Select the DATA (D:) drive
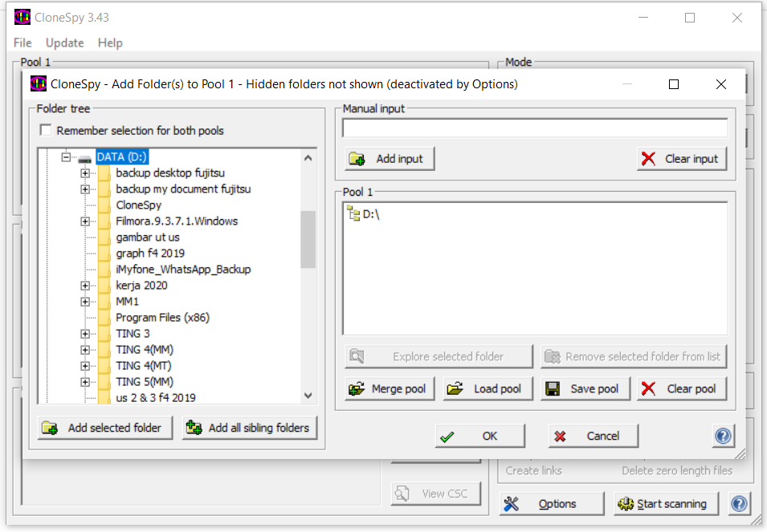The width and height of the screenshot is (767, 532). click(122, 156)
